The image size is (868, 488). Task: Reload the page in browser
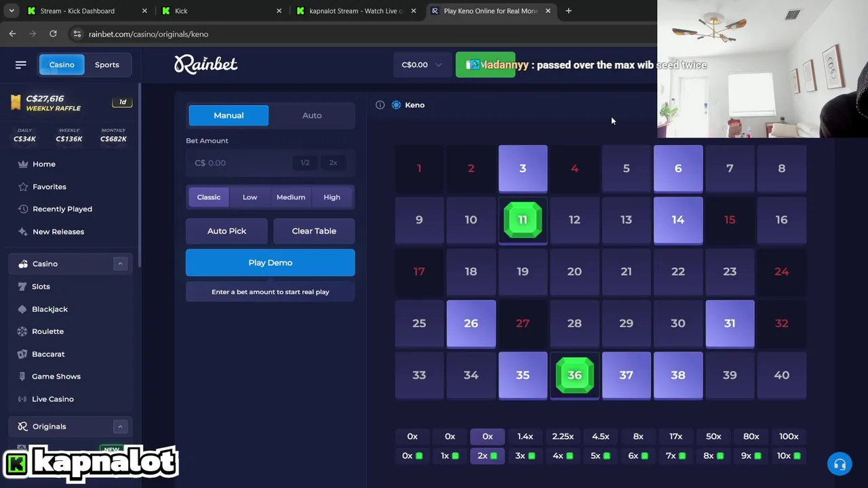point(53,34)
